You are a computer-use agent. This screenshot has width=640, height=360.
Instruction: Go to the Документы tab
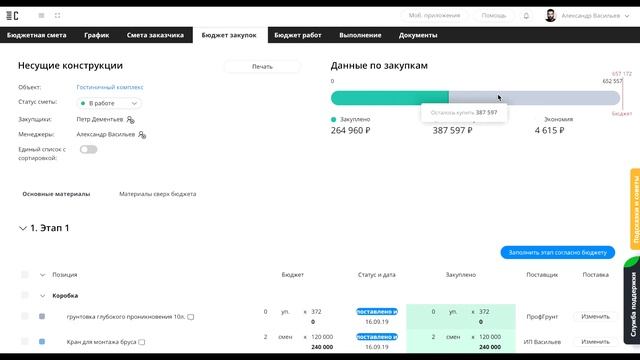point(418,35)
